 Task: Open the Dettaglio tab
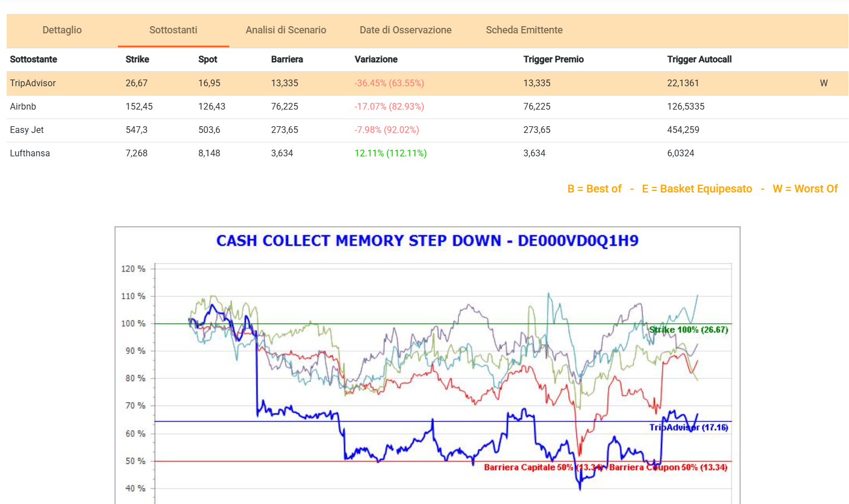point(62,30)
